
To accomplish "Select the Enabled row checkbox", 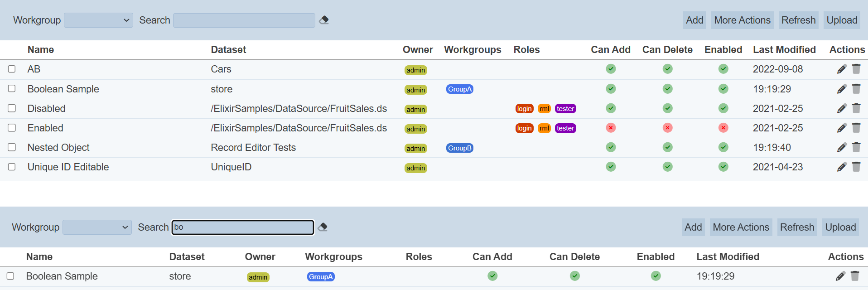I will [x=12, y=128].
